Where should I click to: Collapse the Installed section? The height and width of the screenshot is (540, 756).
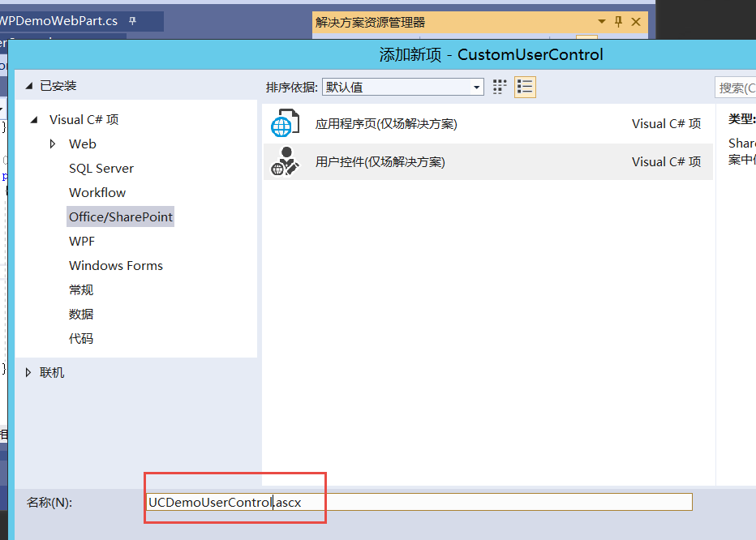point(29,86)
